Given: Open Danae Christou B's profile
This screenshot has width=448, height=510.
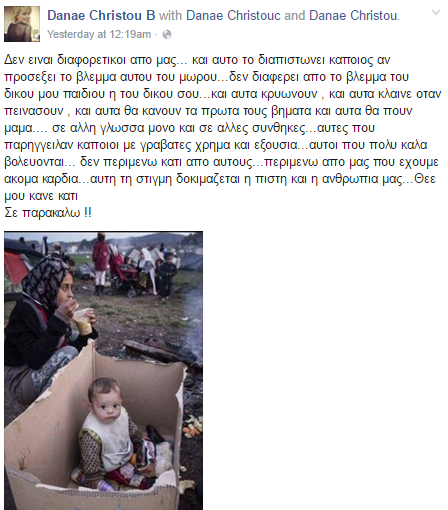Looking at the screenshot, I should coord(101,15).
